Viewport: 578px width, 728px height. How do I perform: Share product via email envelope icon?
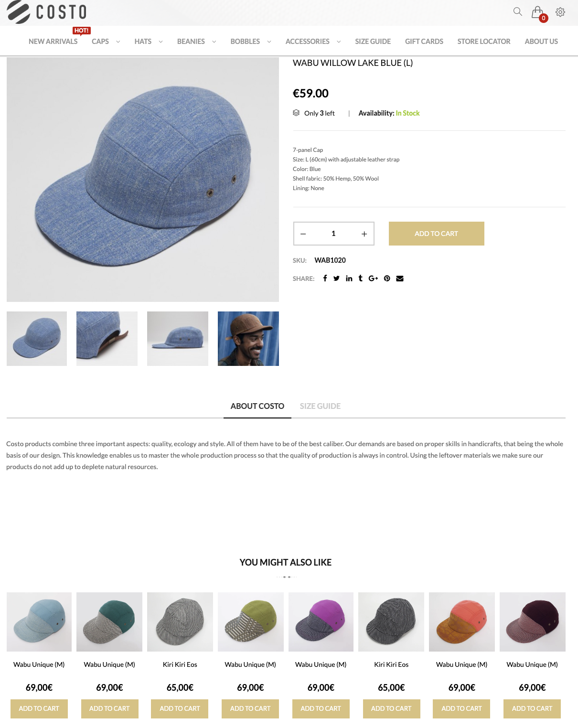(x=400, y=278)
